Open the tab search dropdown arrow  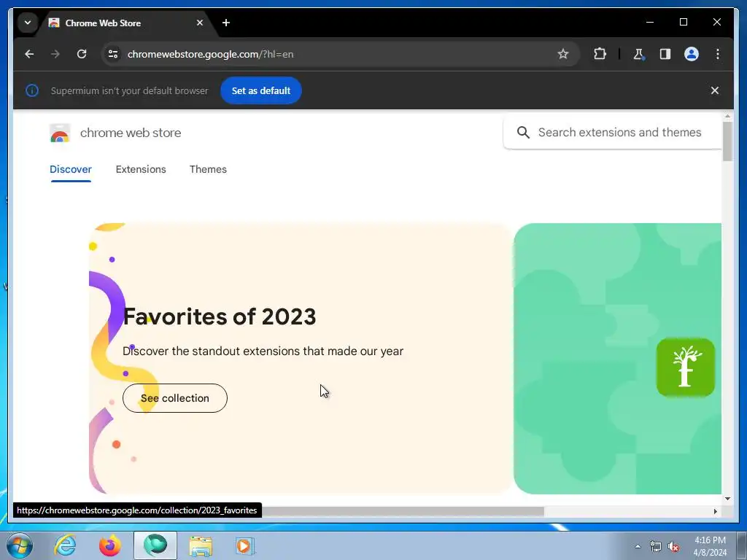tap(28, 23)
